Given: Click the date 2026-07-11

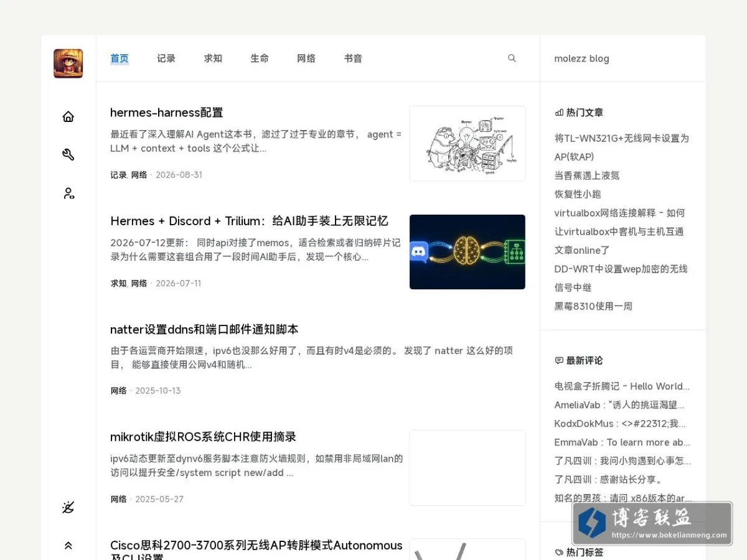Looking at the screenshot, I should point(178,283).
